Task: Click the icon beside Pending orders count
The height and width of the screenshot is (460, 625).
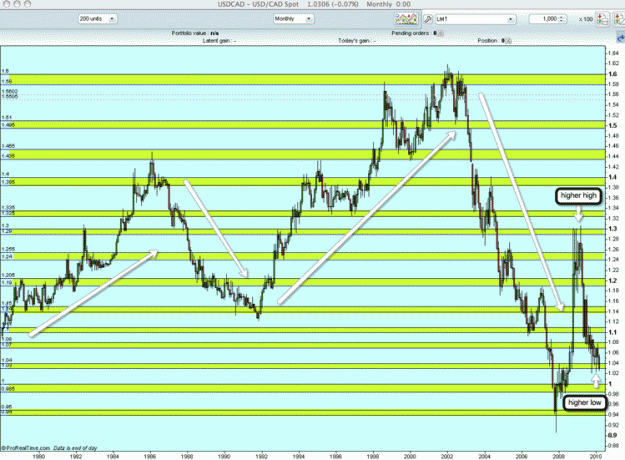Action: pyautogui.click(x=440, y=33)
